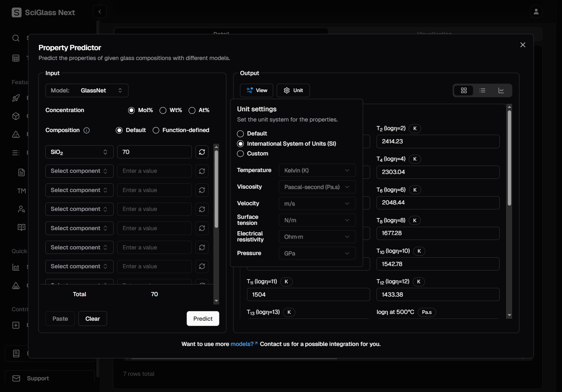Open the Pressure unit dropdown
The width and height of the screenshot is (562, 392).
pos(317,254)
